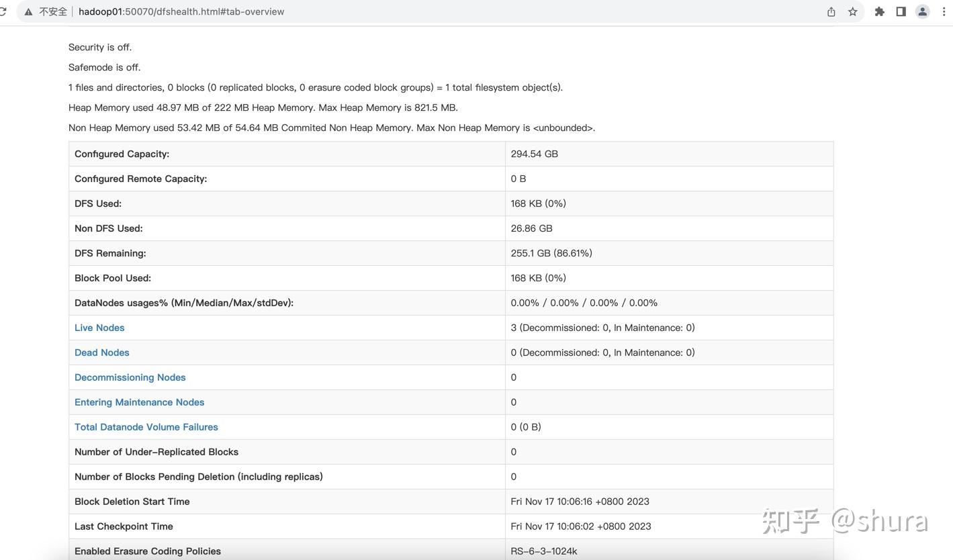Open the user profile avatar

click(923, 11)
